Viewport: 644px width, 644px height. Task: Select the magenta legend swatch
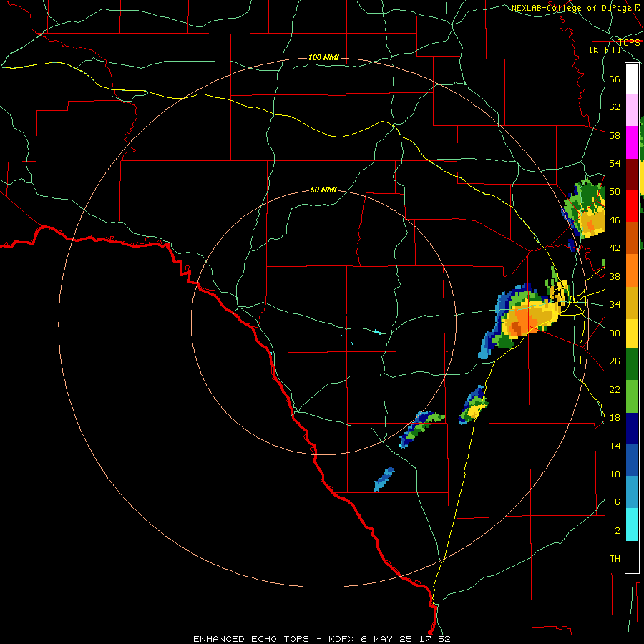[632, 142]
